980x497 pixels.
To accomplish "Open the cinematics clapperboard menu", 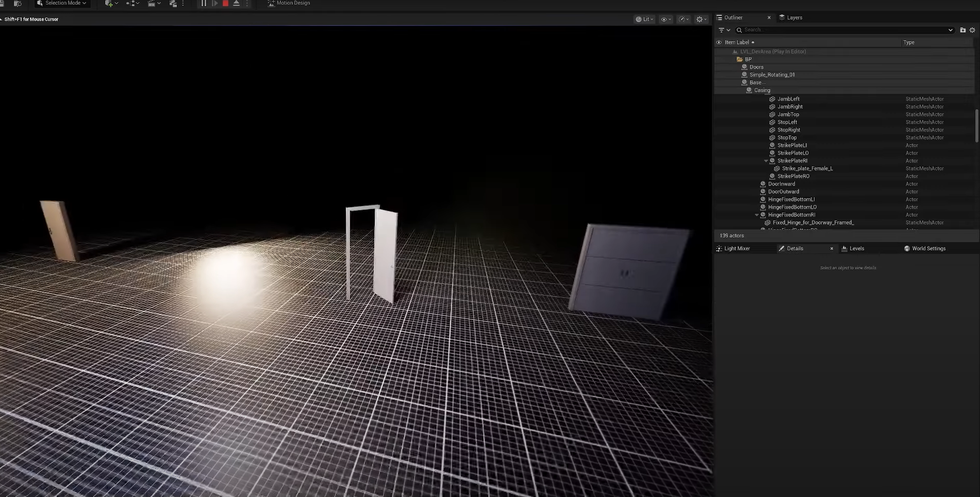I will (x=153, y=4).
